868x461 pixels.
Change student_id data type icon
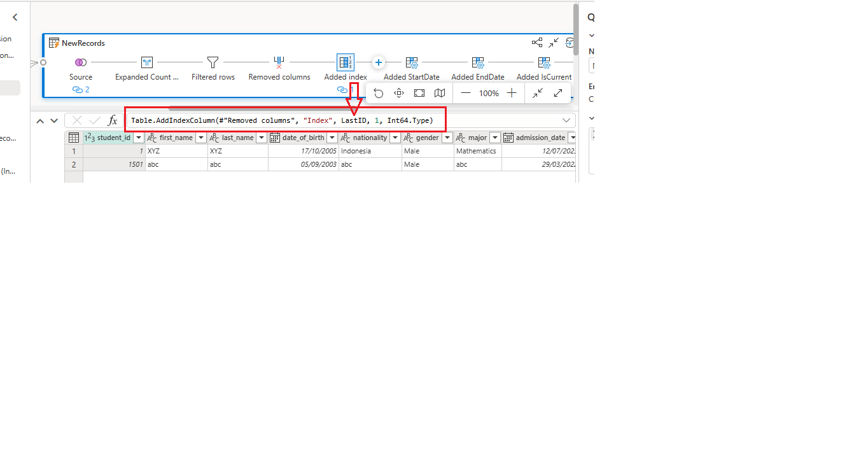pyautogui.click(x=90, y=138)
